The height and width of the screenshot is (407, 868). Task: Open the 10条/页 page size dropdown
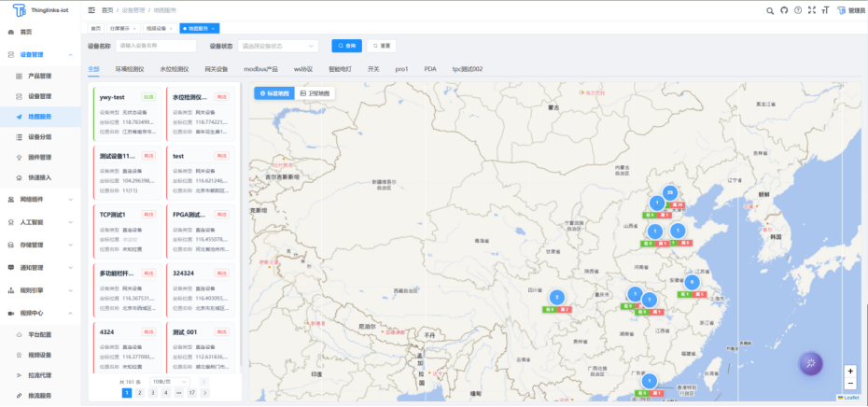170,382
